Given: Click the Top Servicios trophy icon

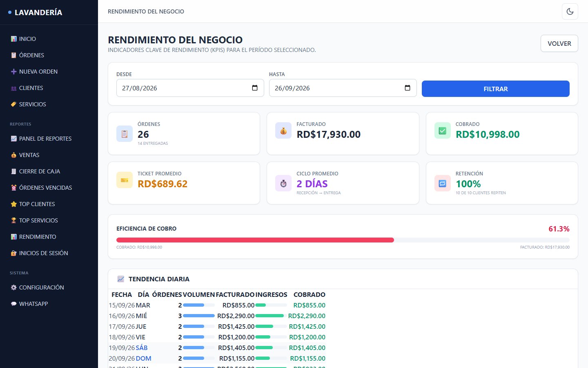Looking at the screenshot, I should click(14, 220).
